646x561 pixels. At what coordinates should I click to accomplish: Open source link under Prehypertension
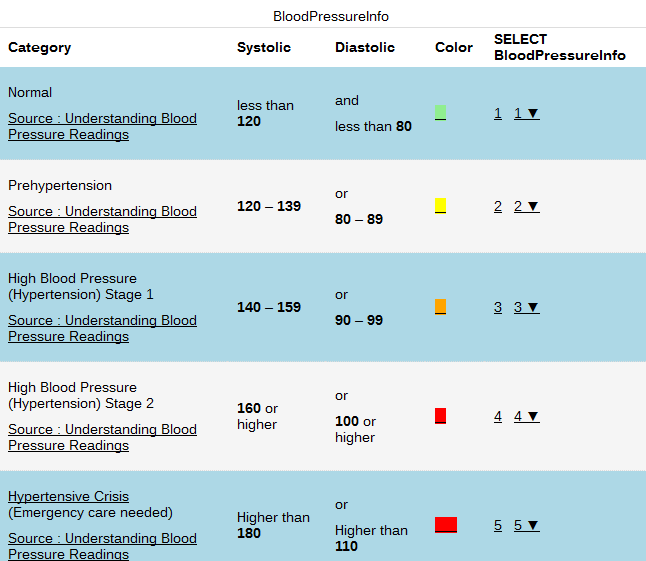(x=102, y=219)
